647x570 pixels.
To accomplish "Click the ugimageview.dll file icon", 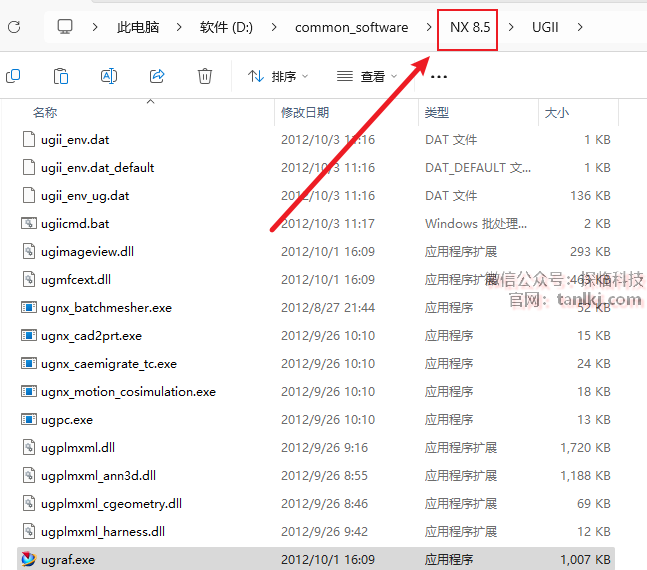I will 28,252.
